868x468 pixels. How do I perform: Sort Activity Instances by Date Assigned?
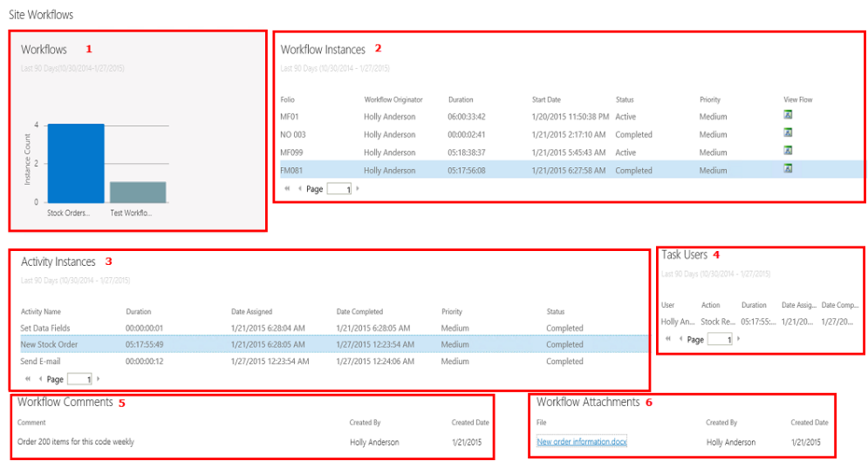pos(252,311)
